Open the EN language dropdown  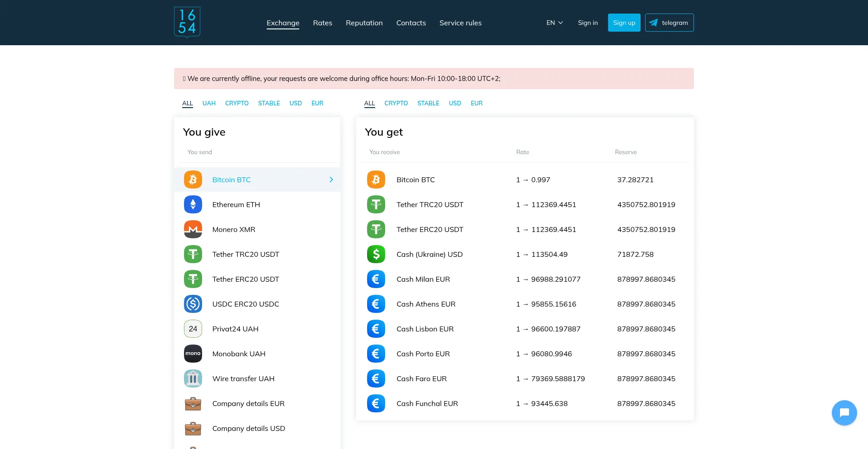click(x=555, y=23)
